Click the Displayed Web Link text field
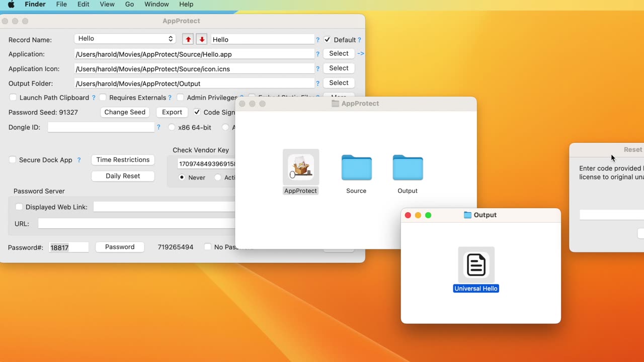 (164, 207)
